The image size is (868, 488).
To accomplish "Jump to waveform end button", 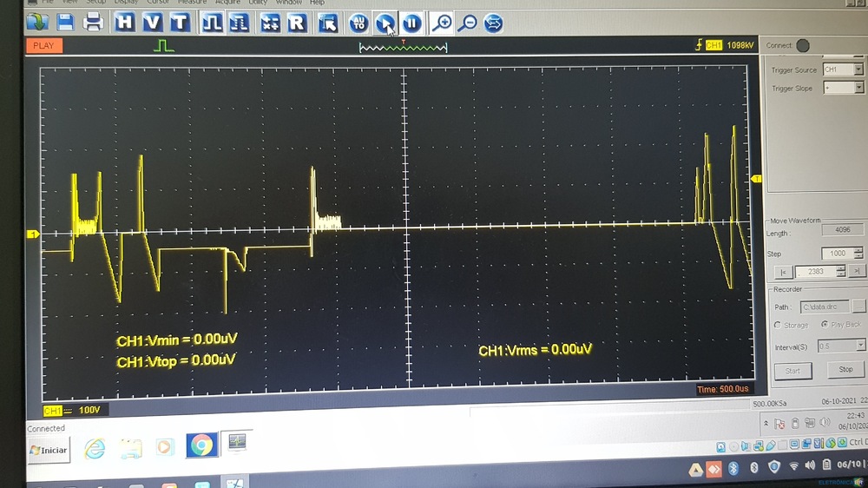I will 857,271.
